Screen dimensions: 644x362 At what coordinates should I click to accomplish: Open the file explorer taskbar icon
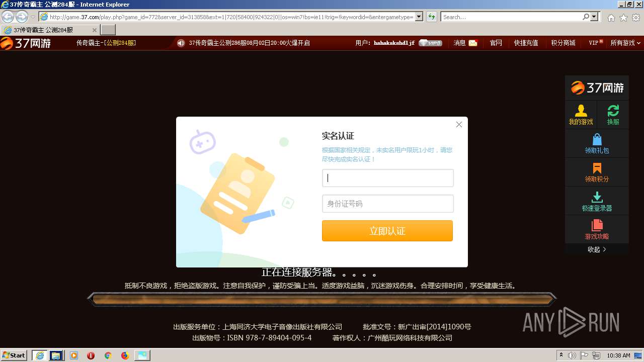point(56,355)
